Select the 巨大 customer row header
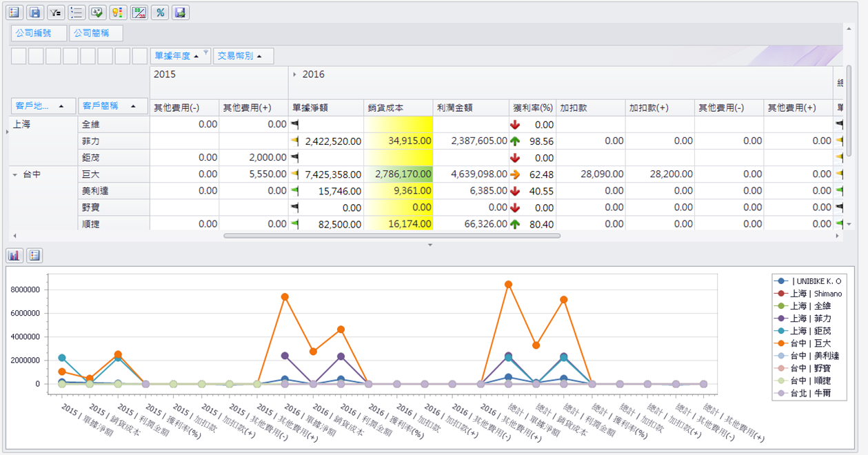Image resolution: width=868 pixels, height=455 pixels. 113,174
